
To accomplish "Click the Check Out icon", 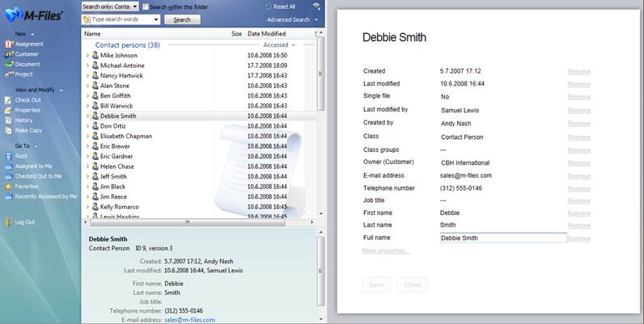I will (x=8, y=100).
